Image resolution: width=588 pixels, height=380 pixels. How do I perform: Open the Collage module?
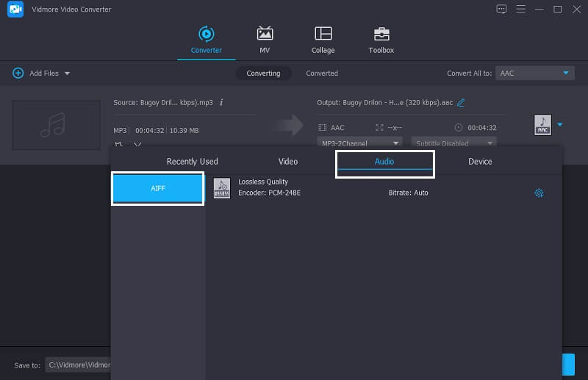323,40
